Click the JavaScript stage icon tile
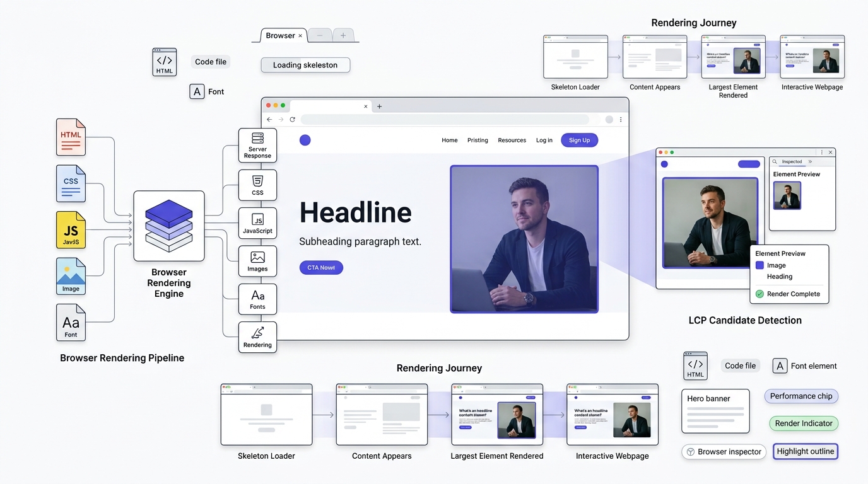The image size is (868, 484). pyautogui.click(x=257, y=223)
